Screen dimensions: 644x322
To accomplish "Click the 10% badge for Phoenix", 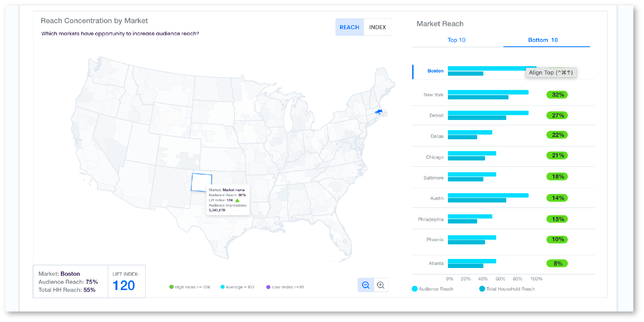I will click(557, 239).
